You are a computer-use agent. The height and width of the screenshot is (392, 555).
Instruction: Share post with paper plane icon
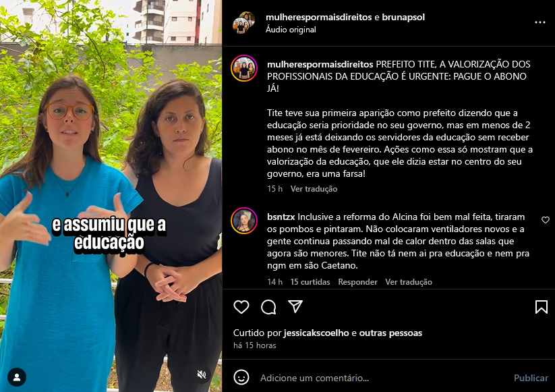[x=295, y=307]
